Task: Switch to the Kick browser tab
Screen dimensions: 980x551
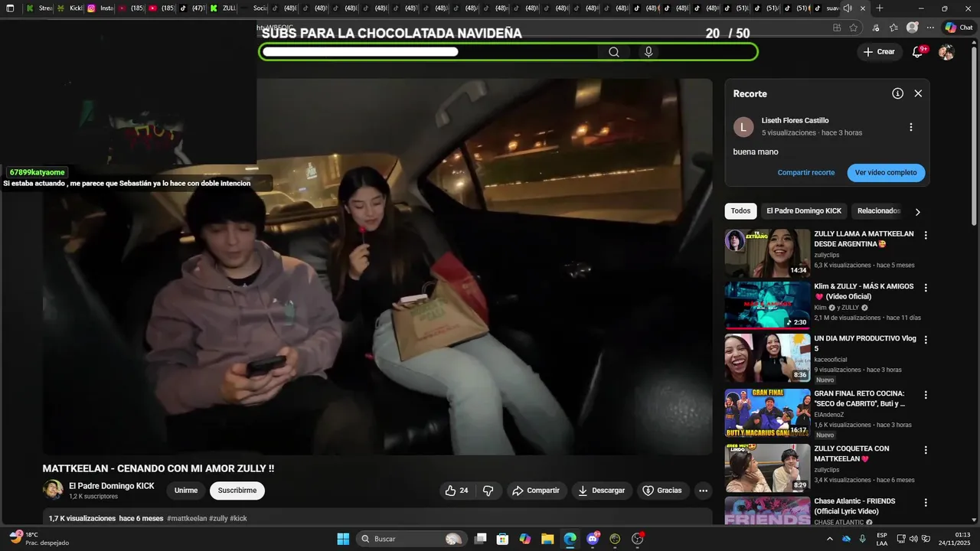Action: tap(70, 8)
